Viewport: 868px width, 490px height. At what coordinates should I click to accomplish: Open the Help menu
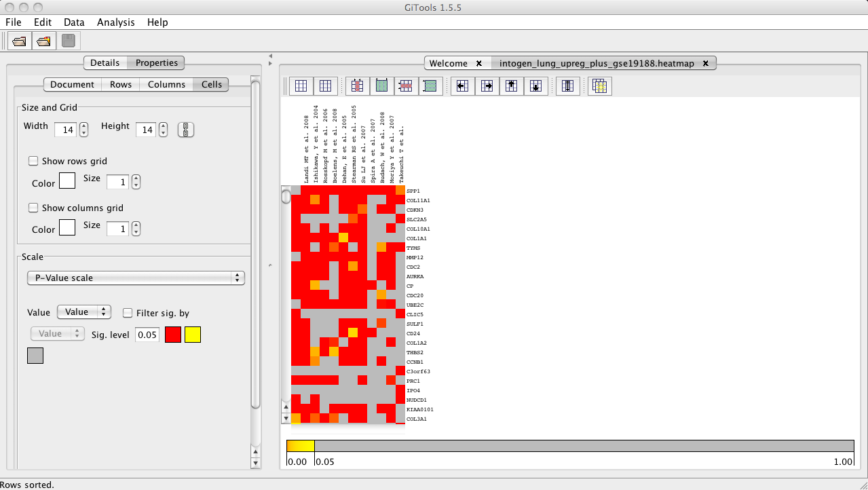point(157,22)
